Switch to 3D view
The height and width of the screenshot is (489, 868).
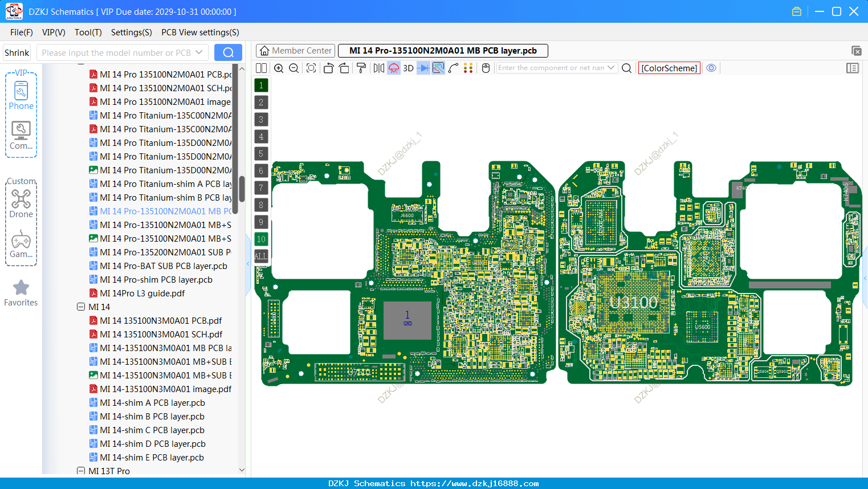(408, 68)
